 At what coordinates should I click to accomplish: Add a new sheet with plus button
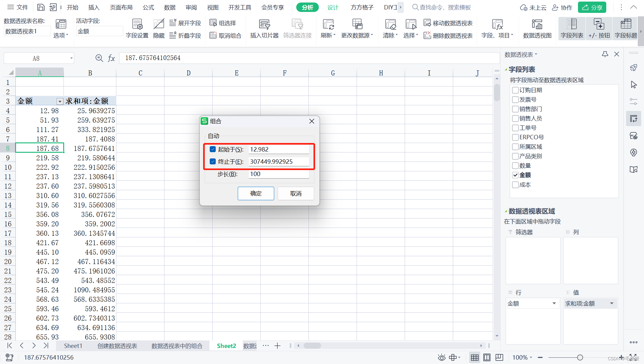277,346
